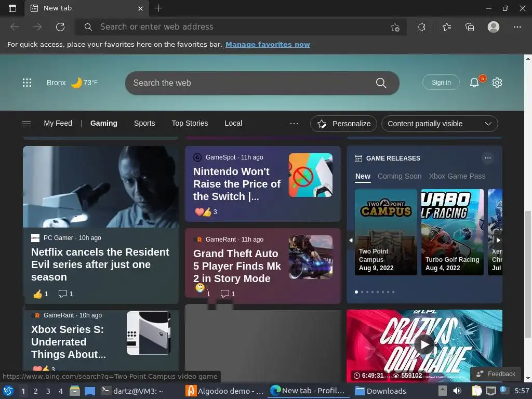Open the clipboard tray icon
This screenshot has width=532, height=399.
click(476, 391)
